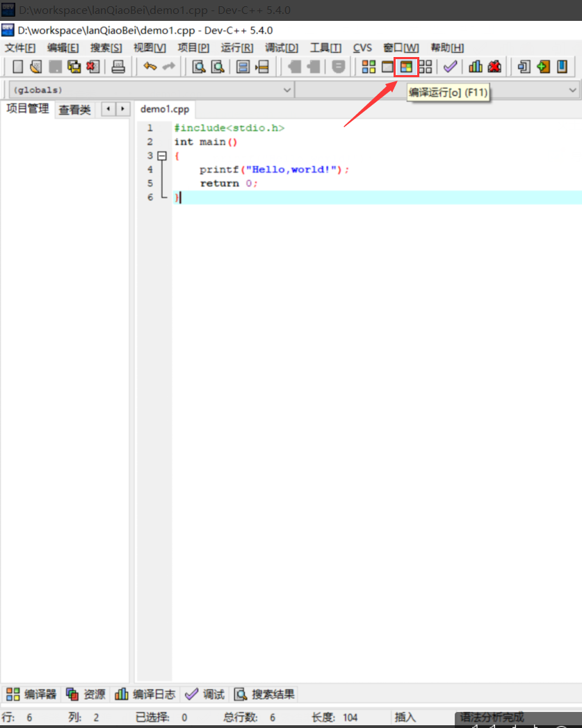Click the Run program toolbar icon
This screenshot has width=582, height=728.
click(x=387, y=67)
